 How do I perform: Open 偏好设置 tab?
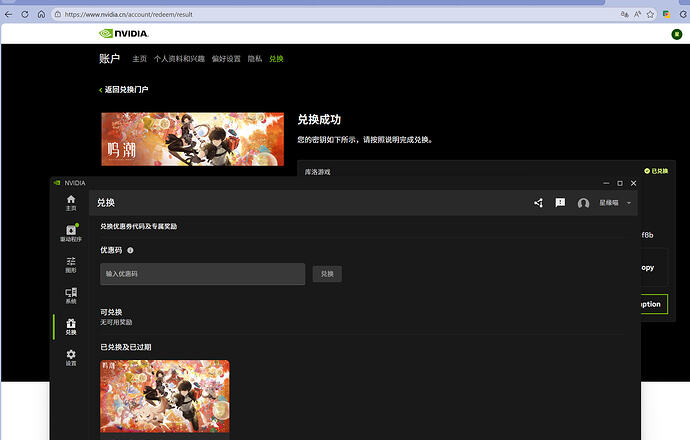tap(226, 59)
